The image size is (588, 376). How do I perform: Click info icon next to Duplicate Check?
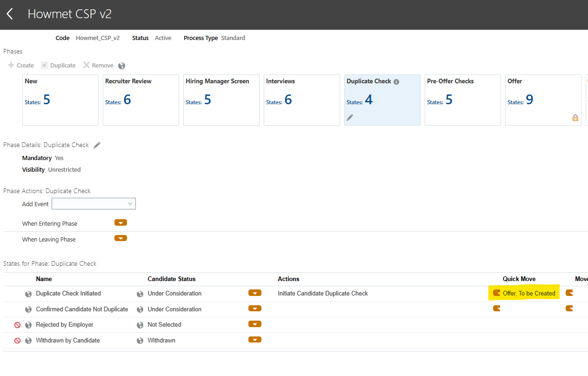pos(396,82)
